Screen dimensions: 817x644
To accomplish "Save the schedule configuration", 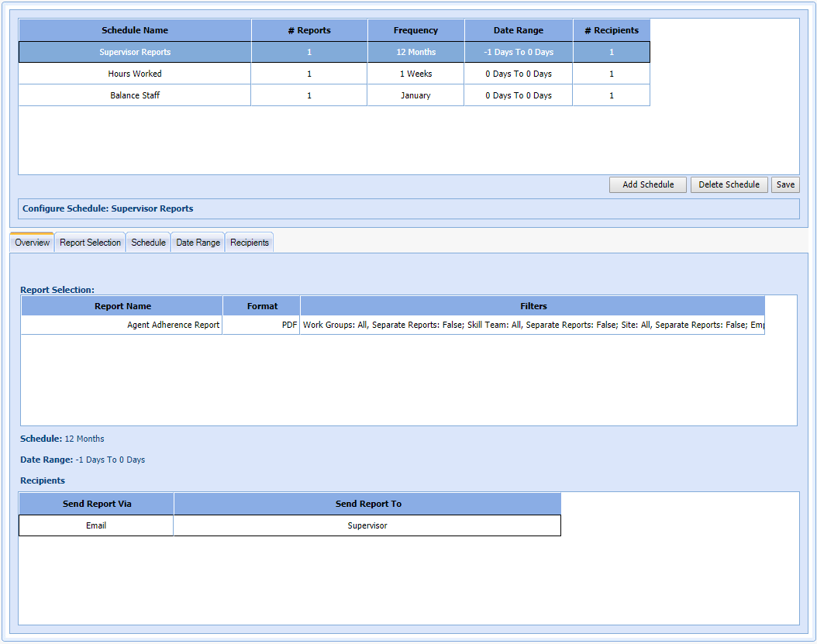I will (785, 184).
